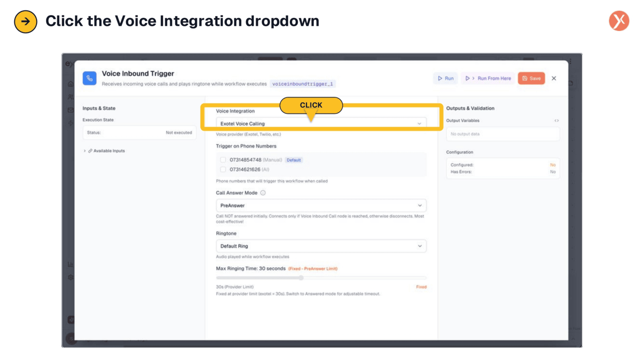This screenshot has height=362, width=644.
Task: Click the Default badge beside 07314854748
Action: pyautogui.click(x=294, y=160)
